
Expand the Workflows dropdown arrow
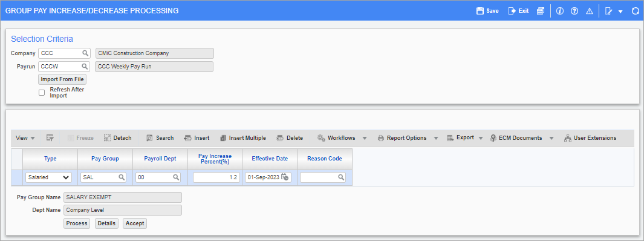click(x=364, y=138)
